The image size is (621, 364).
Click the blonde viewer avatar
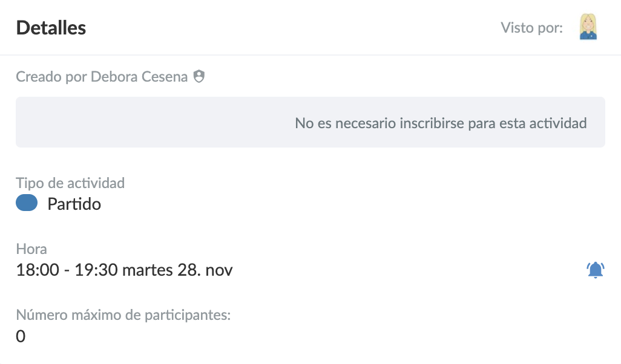588,27
